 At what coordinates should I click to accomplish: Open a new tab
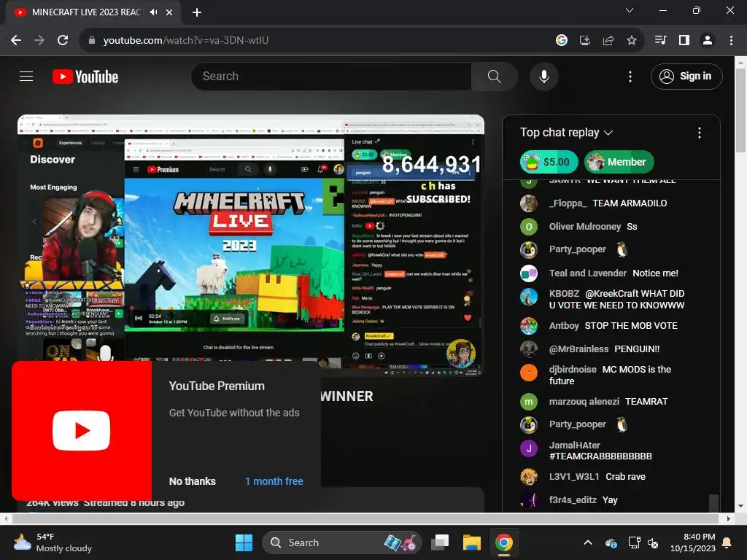(x=197, y=12)
